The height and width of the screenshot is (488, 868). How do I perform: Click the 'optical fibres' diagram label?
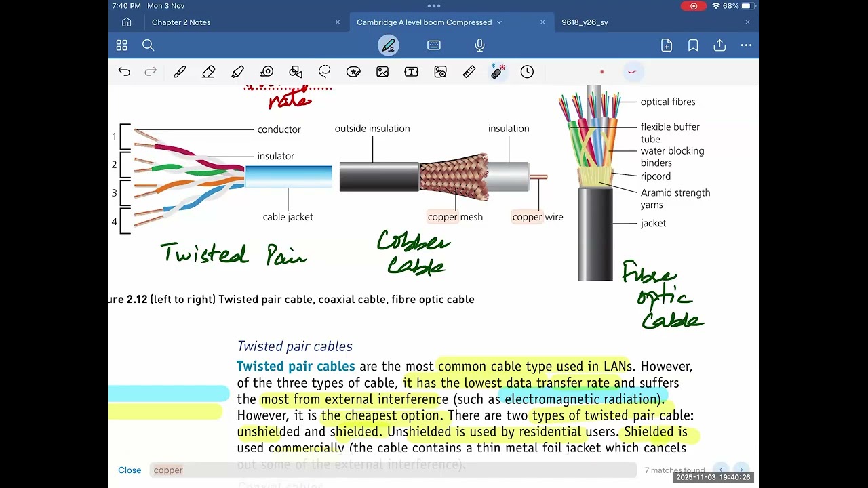(x=668, y=102)
